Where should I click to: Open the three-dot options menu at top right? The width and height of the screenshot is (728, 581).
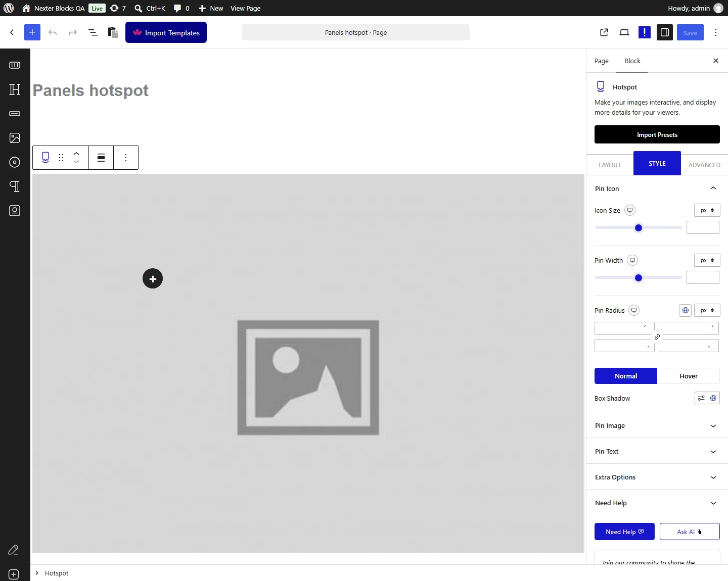pos(716,32)
